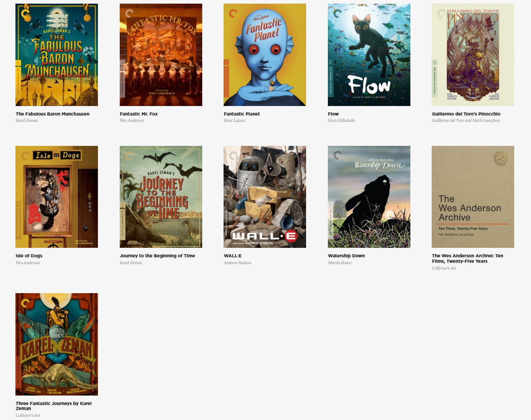Screen dimensions: 531x420
Task: Open Three Fantastic Journeys by Karel Zeman cover
Action: [57, 344]
